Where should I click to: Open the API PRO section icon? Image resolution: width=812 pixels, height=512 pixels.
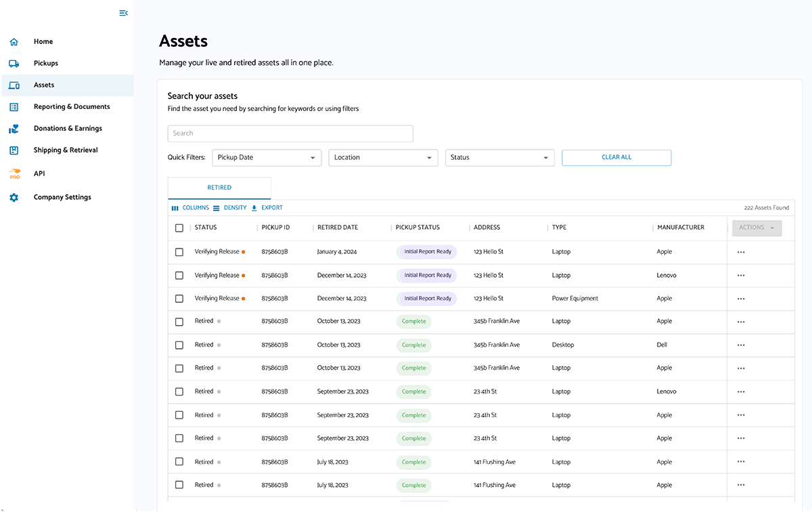pos(14,173)
